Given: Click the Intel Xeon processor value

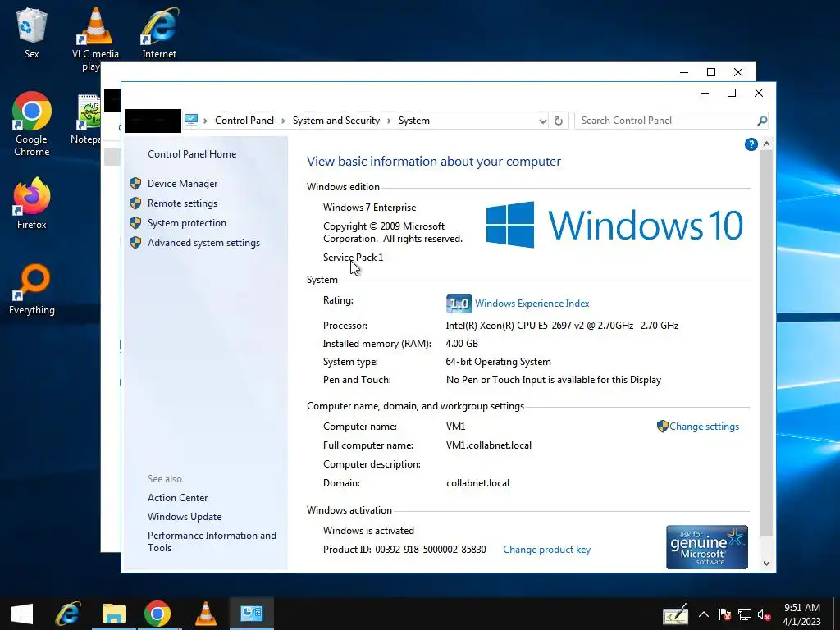Looking at the screenshot, I should pyautogui.click(x=562, y=326).
